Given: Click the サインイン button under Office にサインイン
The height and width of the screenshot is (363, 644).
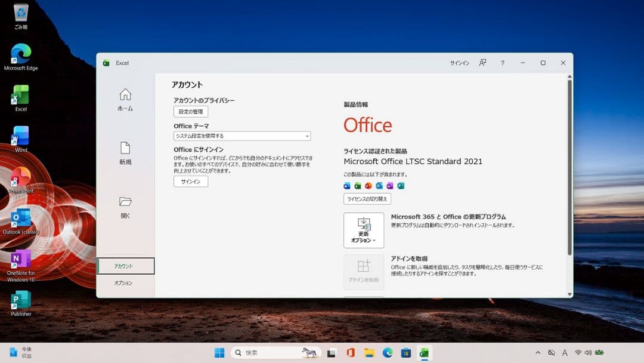Looking at the screenshot, I should 190,181.
